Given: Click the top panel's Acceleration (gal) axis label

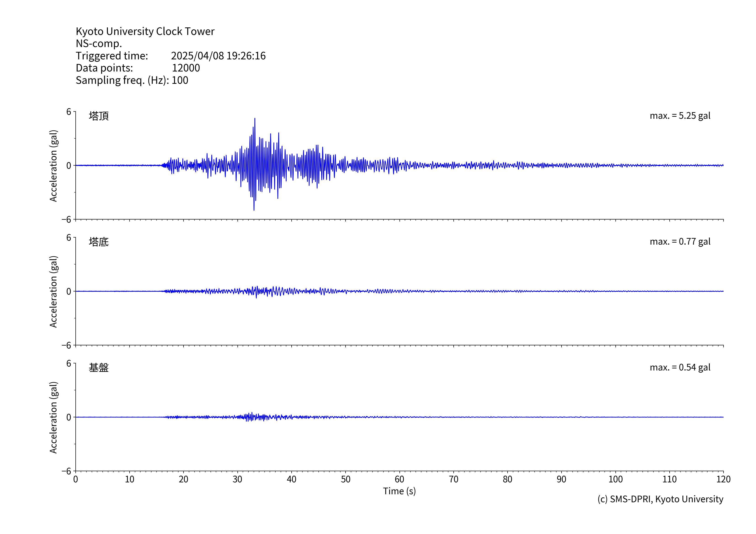Looking at the screenshot, I should pyautogui.click(x=53, y=166).
